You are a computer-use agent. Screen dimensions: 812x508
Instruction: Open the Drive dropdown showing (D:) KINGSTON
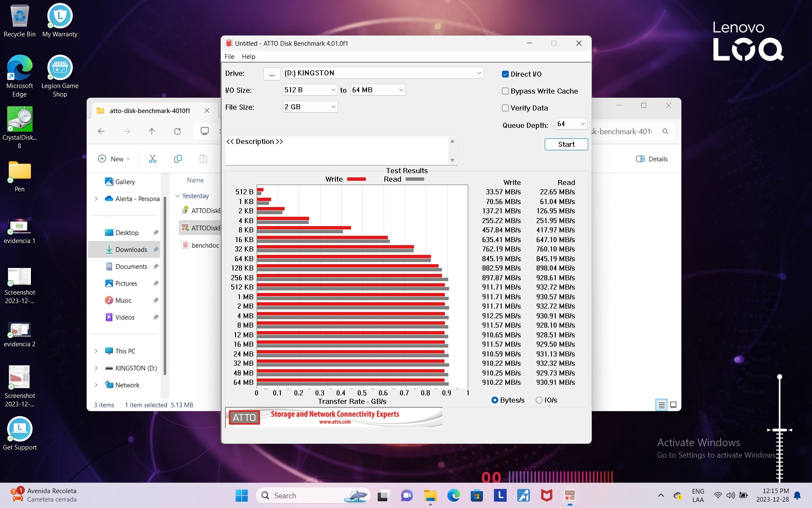(383, 73)
